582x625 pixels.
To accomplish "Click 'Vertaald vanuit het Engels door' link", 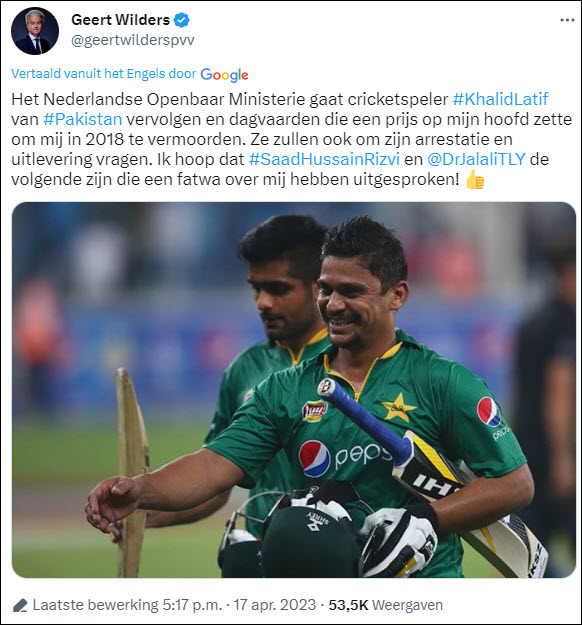I will [x=104, y=74].
